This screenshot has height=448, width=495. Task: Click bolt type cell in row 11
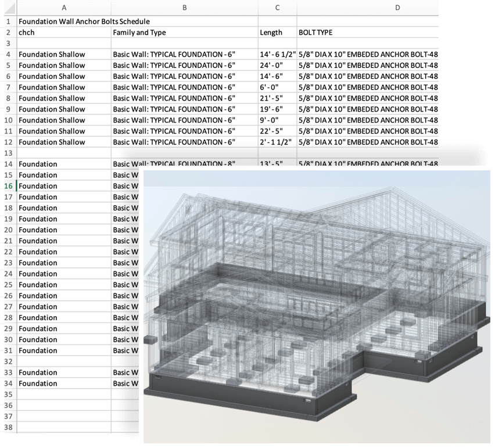[x=367, y=131]
